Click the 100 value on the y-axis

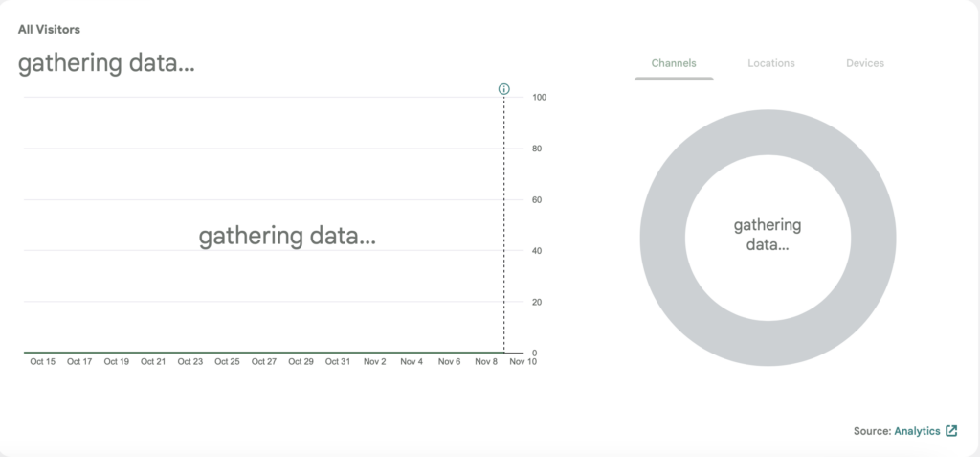540,98
